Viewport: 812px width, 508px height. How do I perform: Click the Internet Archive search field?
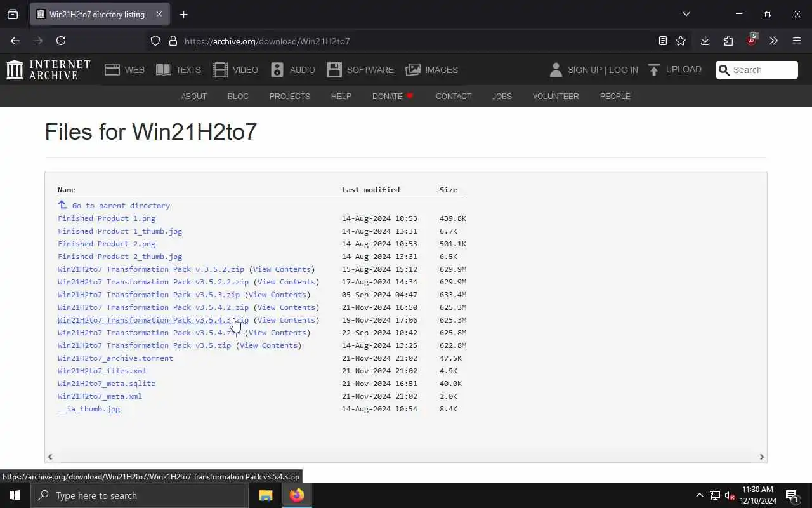click(757, 70)
